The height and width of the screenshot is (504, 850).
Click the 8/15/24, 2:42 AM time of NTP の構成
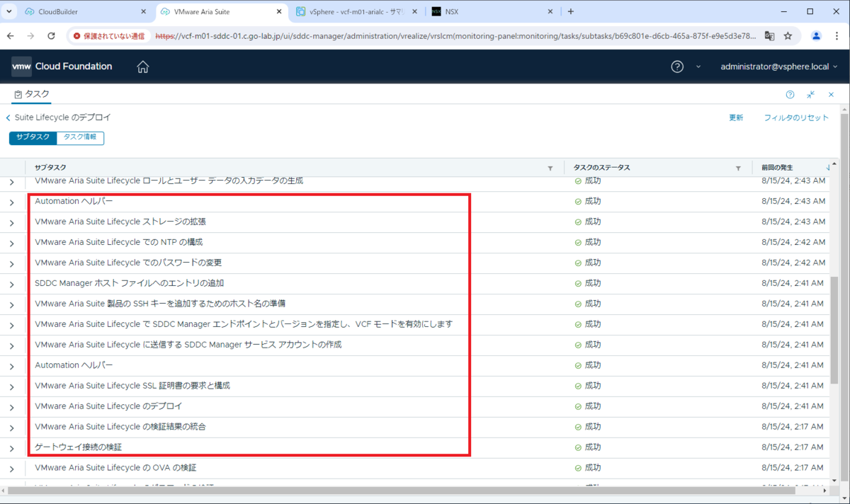(793, 242)
